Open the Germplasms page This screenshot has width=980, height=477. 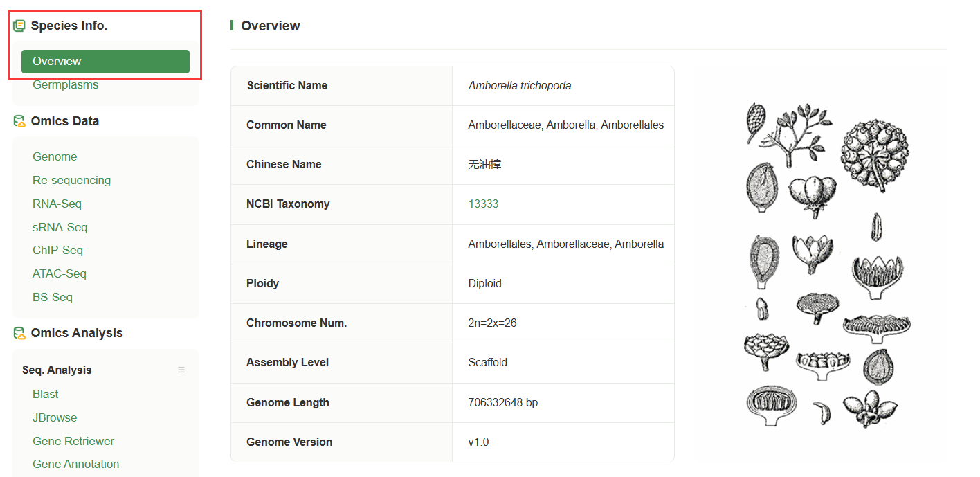(65, 84)
